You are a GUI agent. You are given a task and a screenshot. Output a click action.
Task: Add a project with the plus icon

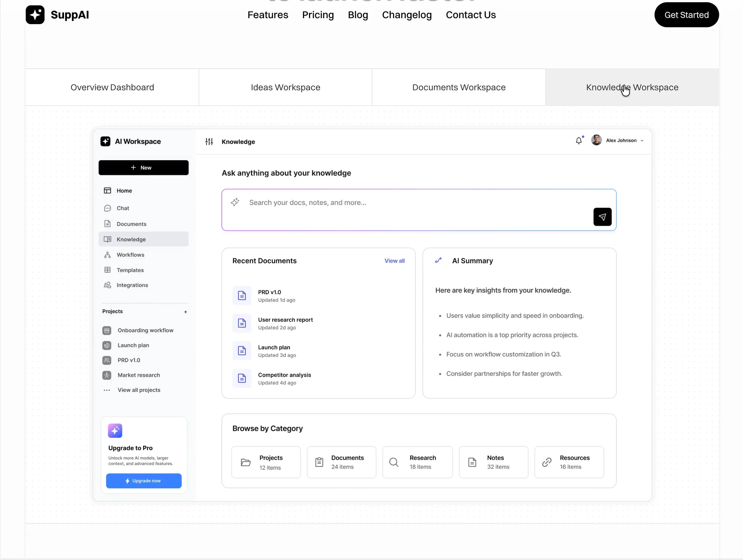pos(185,312)
